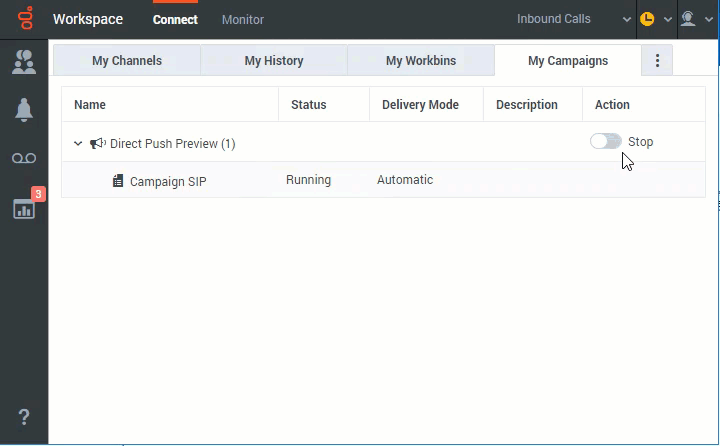Open the performance dashboard icon with badge
This screenshot has height=446, width=720.
pyautogui.click(x=24, y=207)
